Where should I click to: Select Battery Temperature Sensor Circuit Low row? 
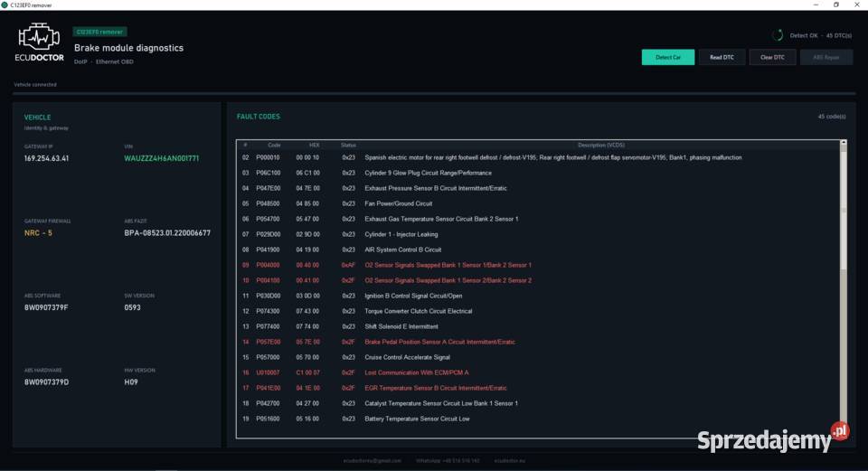click(x=538, y=419)
